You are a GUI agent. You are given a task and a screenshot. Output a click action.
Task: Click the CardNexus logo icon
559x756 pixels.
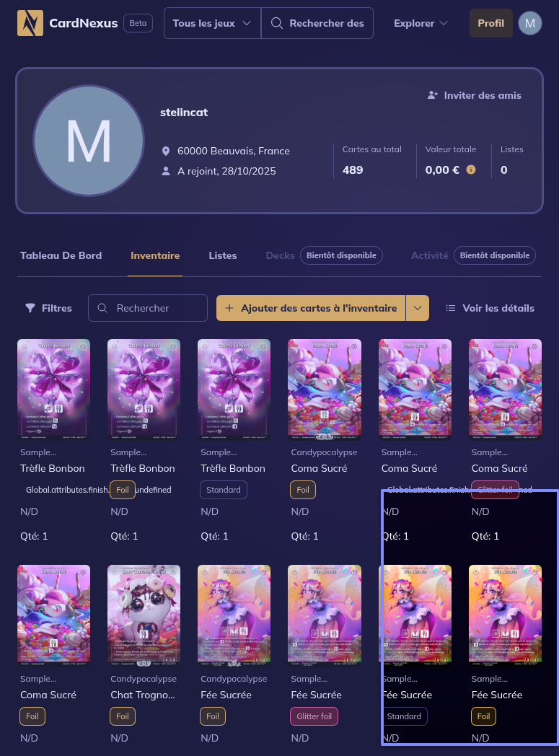30,23
